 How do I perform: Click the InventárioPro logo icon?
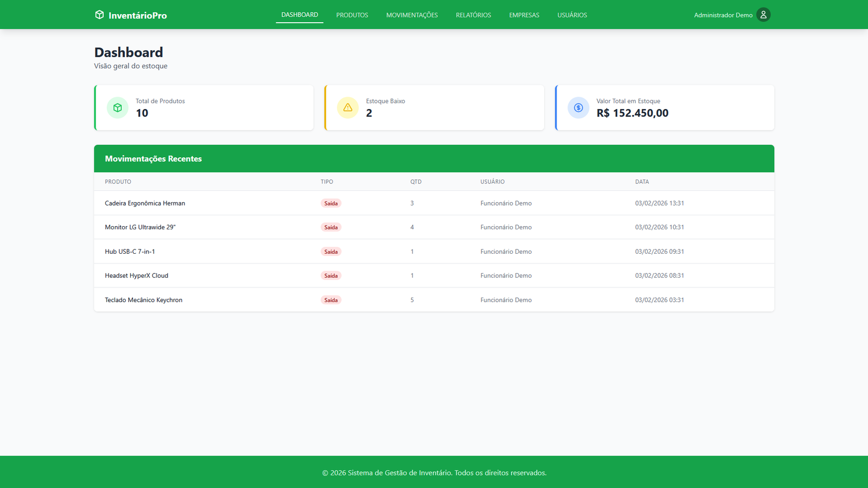[x=99, y=15]
